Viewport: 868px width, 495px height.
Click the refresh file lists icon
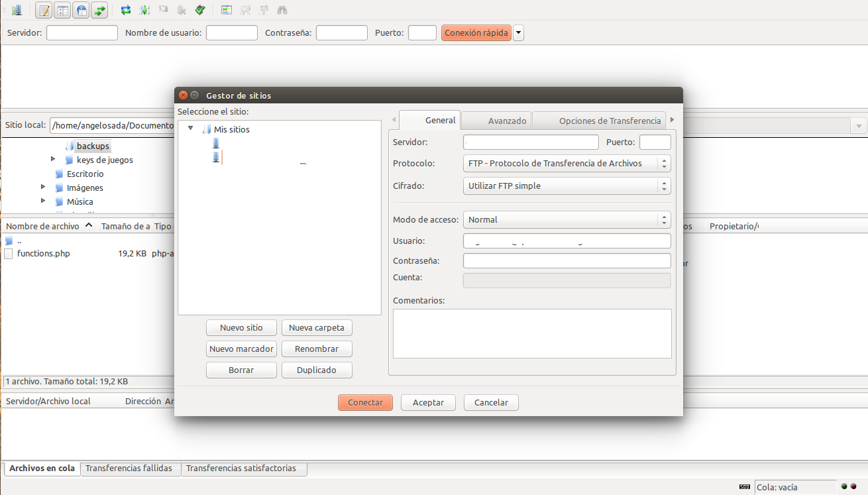click(x=126, y=10)
